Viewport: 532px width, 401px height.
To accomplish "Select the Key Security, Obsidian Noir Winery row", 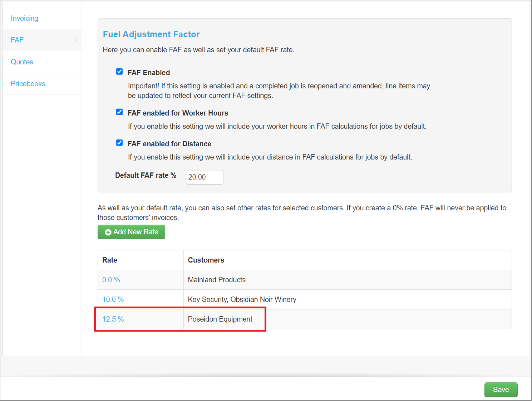I will coord(242,299).
